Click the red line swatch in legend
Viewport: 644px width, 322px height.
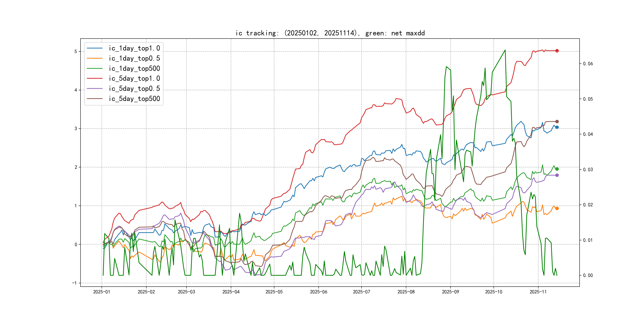[95, 79]
